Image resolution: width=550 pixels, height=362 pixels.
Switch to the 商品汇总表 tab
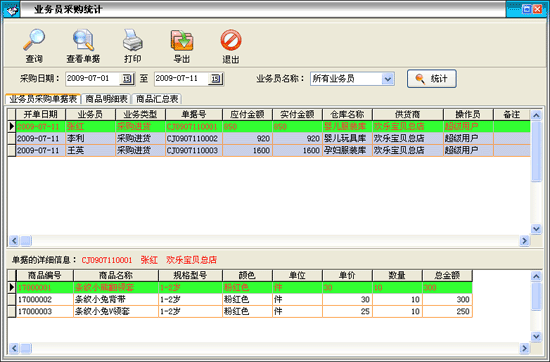pos(157,99)
